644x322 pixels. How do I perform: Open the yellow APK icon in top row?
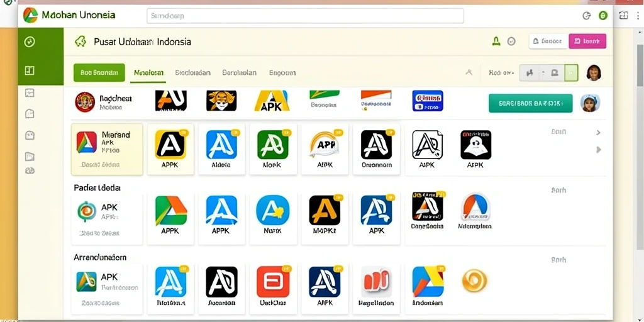tap(272, 101)
